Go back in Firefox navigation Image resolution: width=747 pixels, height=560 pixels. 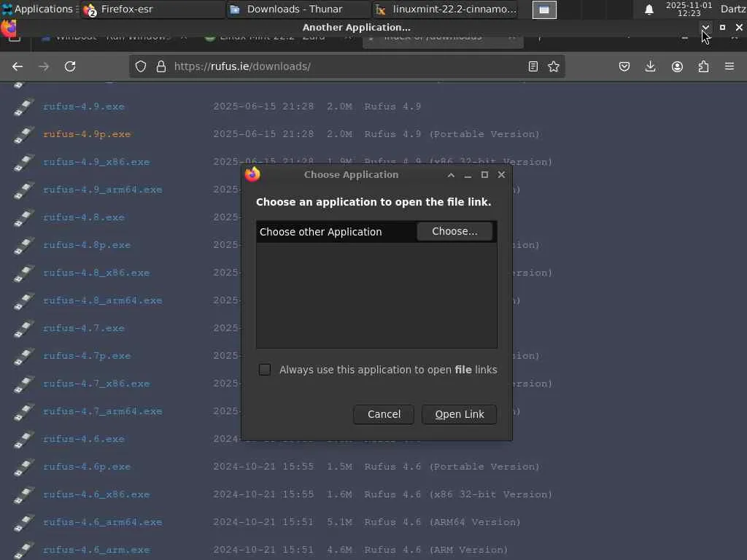pos(18,66)
